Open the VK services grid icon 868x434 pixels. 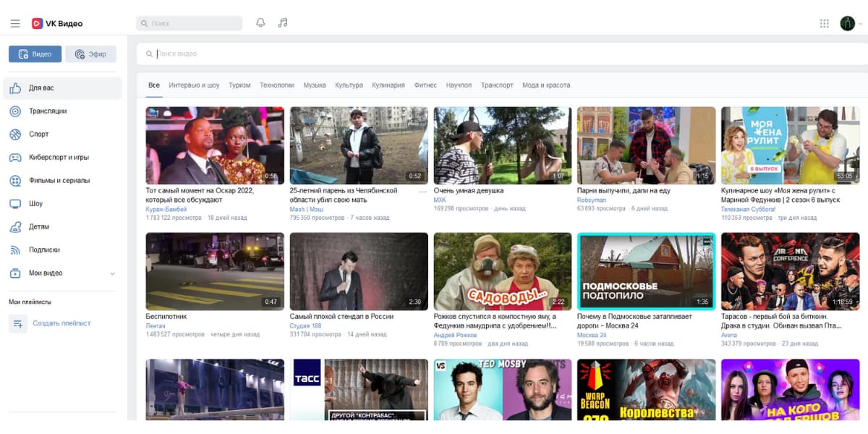824,23
